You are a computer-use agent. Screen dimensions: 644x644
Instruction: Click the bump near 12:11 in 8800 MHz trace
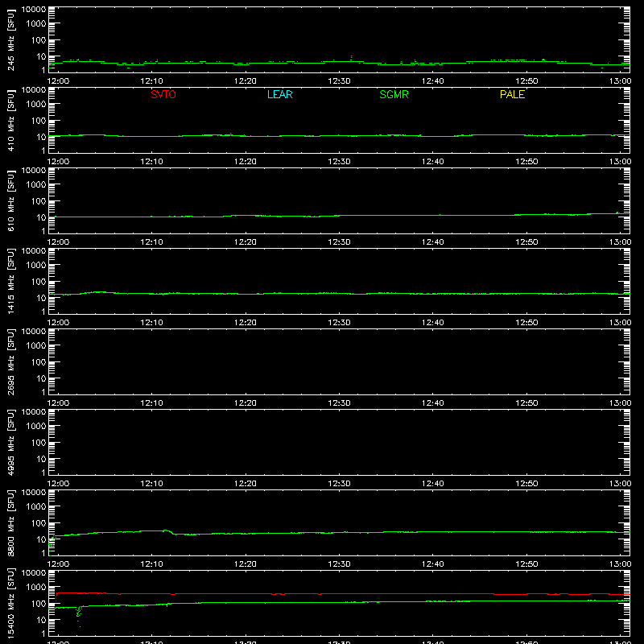(x=167, y=531)
